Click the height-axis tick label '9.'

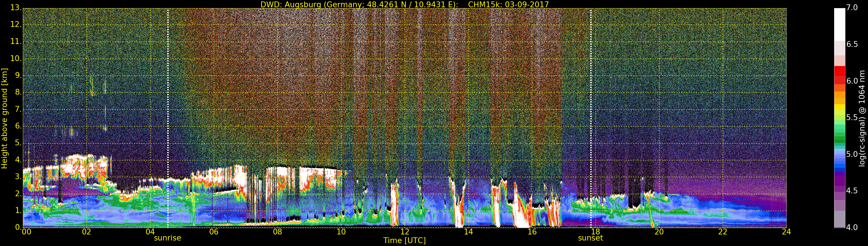coord(18,75)
